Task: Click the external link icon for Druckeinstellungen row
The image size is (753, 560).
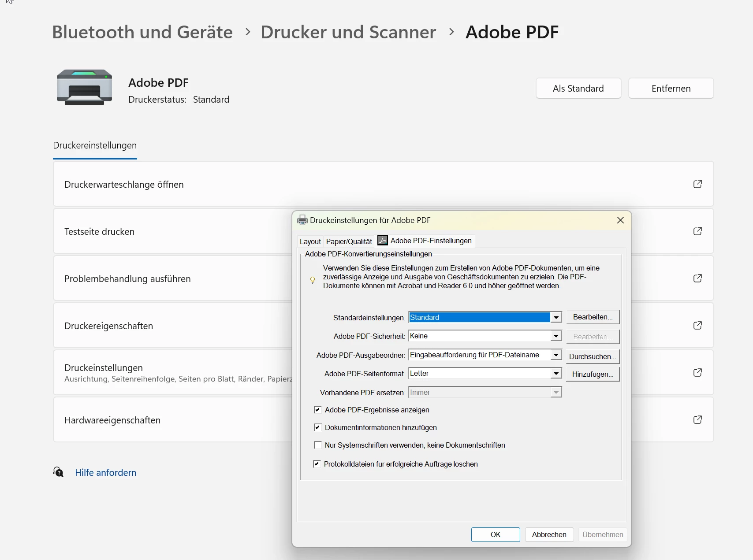Action: click(x=697, y=372)
